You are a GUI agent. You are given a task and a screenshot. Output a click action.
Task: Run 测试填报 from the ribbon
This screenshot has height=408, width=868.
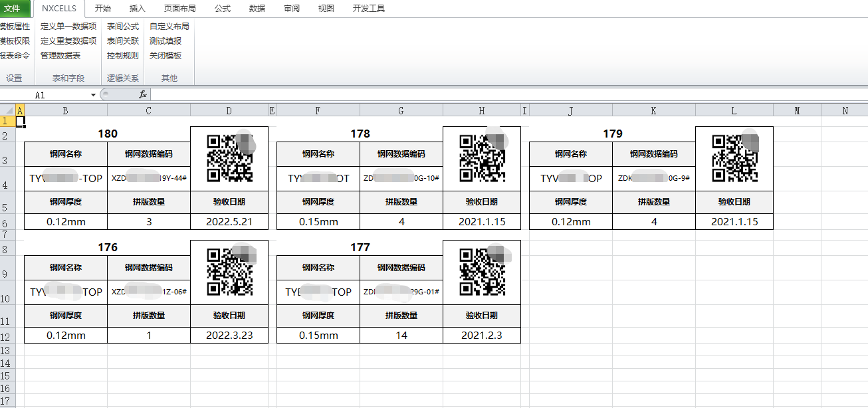click(x=165, y=41)
